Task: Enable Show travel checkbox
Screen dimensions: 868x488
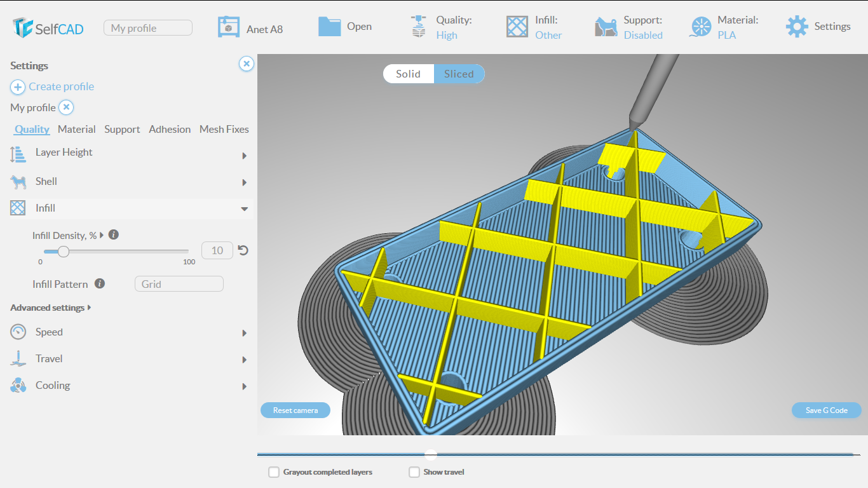Action: tap(414, 472)
